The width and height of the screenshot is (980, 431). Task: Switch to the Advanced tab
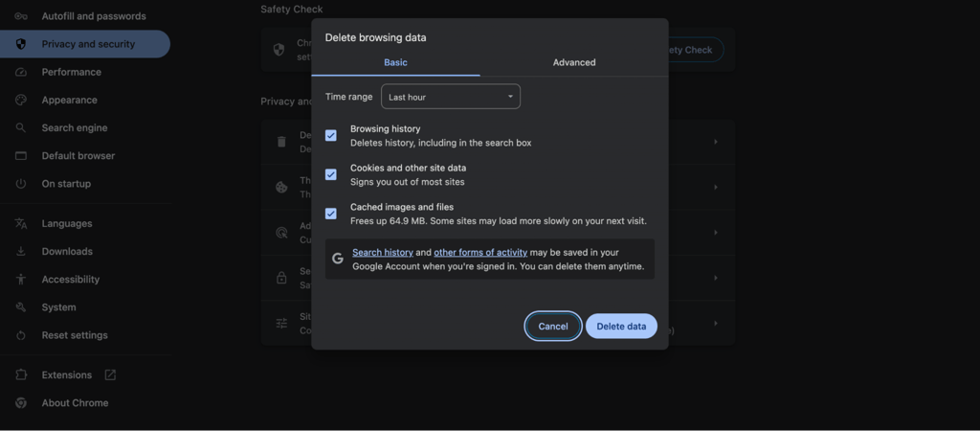tap(574, 62)
